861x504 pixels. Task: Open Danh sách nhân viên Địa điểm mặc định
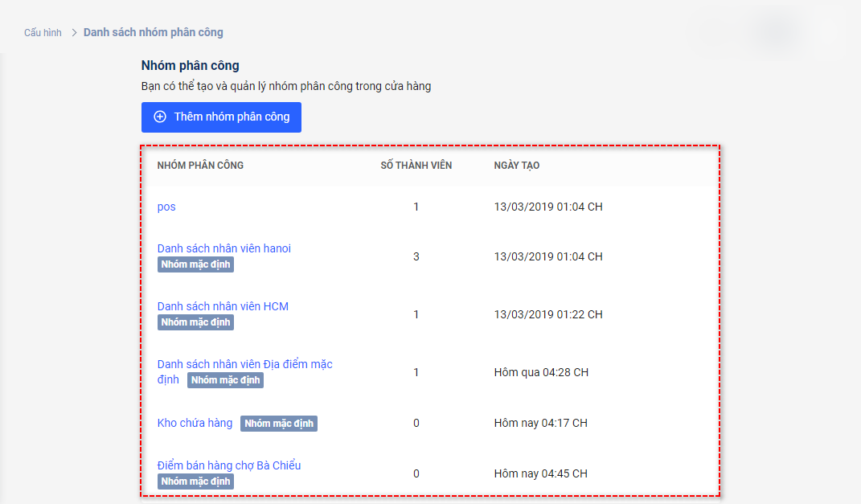coord(245,371)
